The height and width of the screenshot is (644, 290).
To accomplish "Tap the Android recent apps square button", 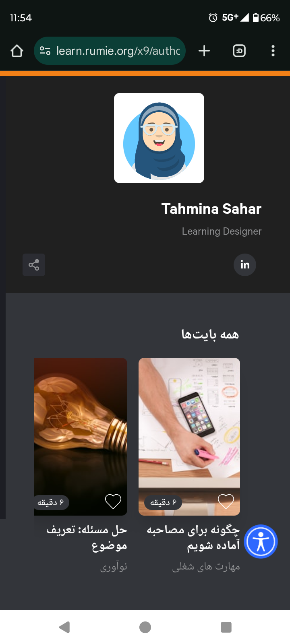I will click(x=226, y=627).
